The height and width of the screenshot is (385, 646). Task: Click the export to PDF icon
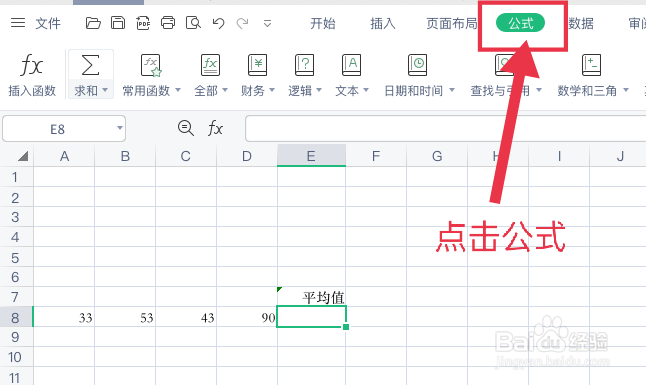click(x=143, y=23)
